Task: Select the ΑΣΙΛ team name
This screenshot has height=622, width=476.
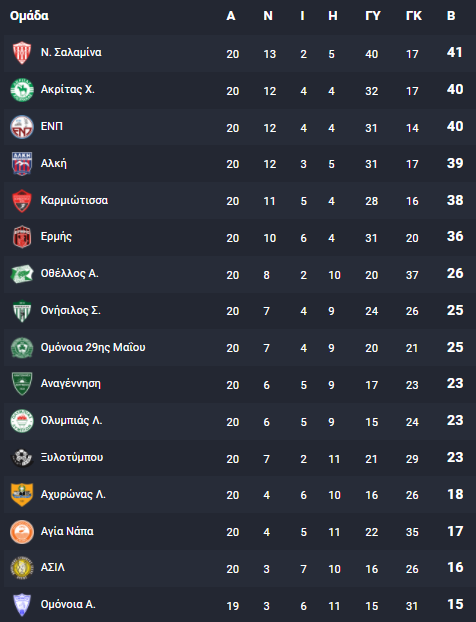Action: (x=53, y=567)
